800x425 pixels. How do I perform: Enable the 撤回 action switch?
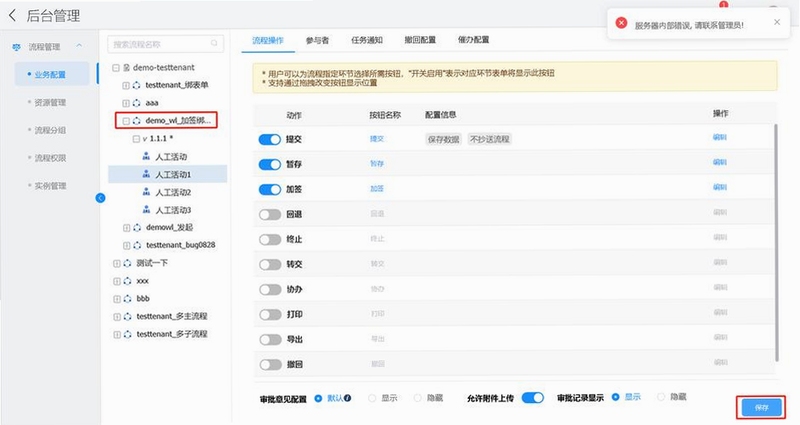[270, 364]
